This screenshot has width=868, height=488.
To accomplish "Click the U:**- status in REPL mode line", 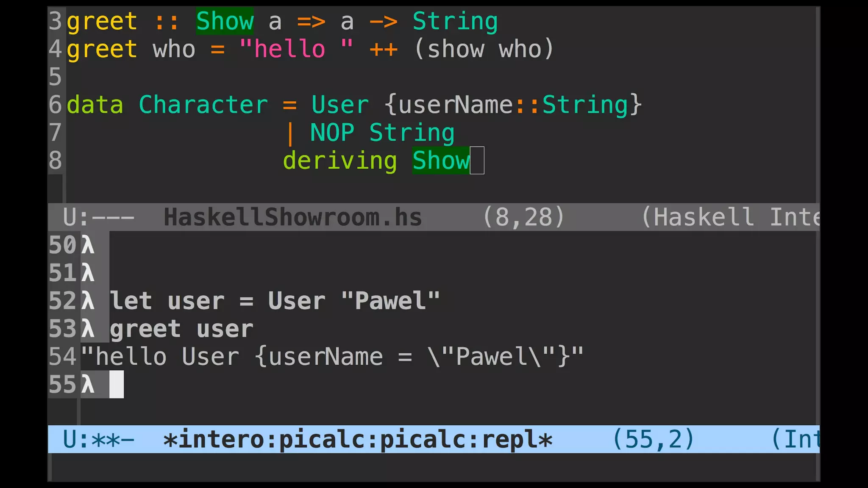I will click(99, 439).
